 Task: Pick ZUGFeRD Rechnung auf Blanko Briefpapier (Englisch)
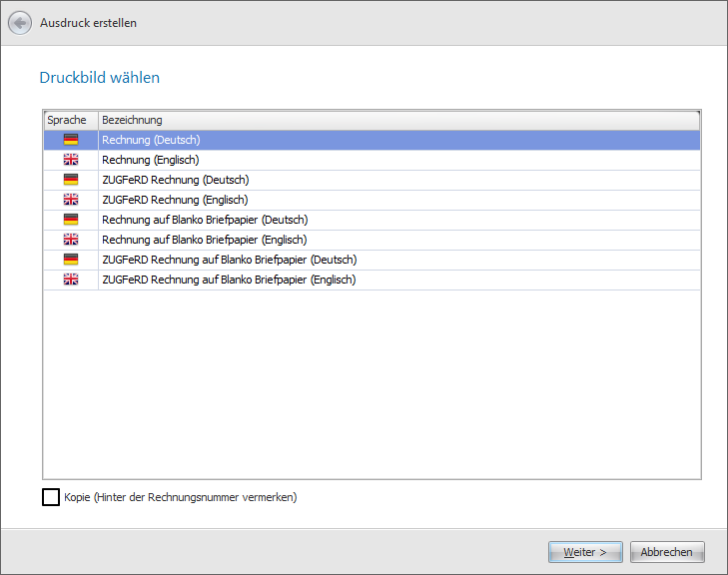pos(229,280)
